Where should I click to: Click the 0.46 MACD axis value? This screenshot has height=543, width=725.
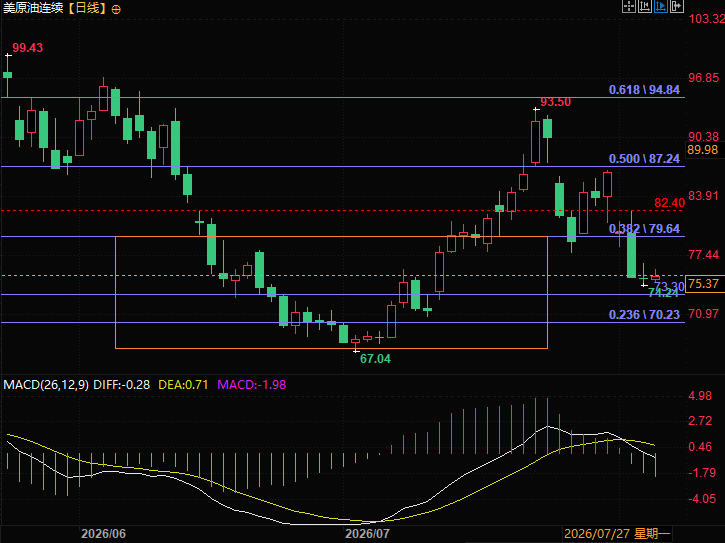point(700,447)
